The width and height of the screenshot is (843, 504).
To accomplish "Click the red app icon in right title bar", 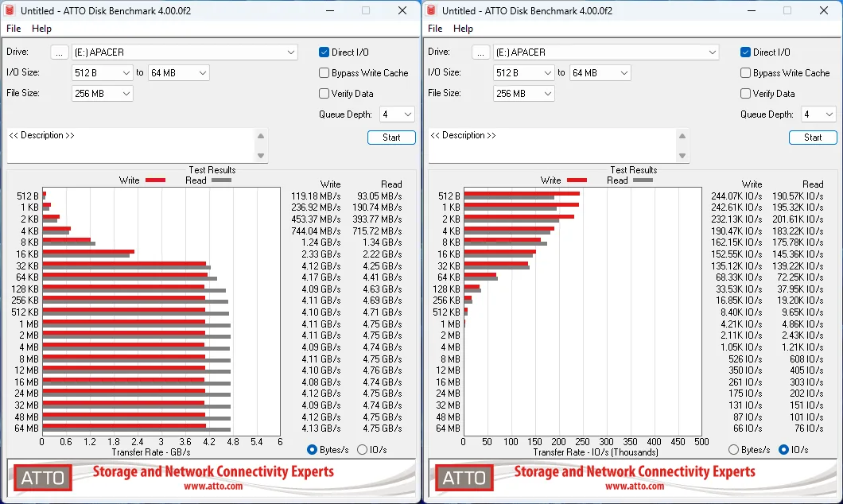I will point(431,10).
